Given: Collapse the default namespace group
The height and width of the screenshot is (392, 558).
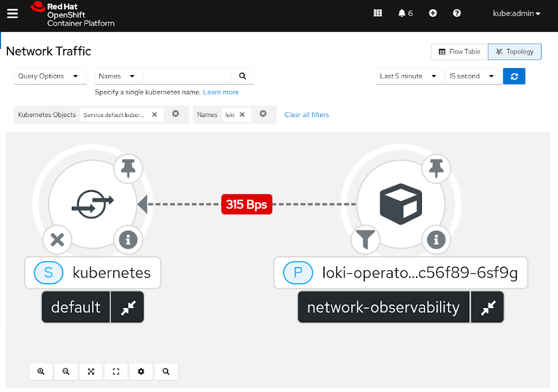Looking at the screenshot, I should 127,307.
